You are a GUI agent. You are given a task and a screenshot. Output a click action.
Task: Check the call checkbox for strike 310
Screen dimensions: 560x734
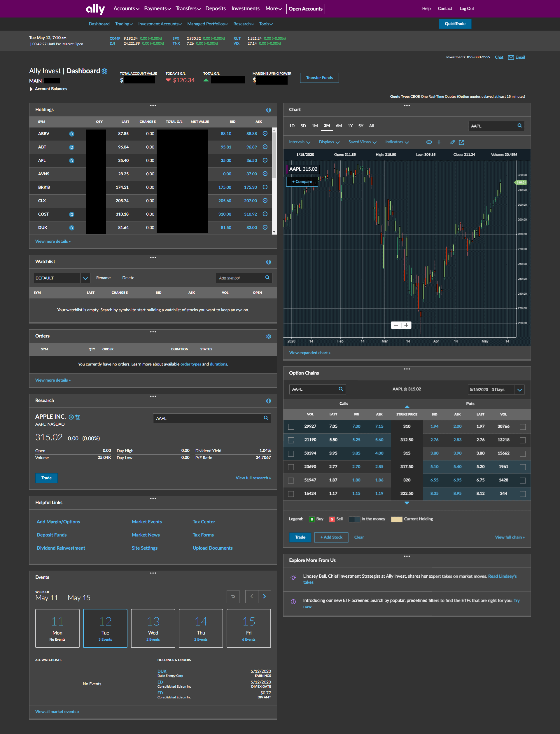291,427
